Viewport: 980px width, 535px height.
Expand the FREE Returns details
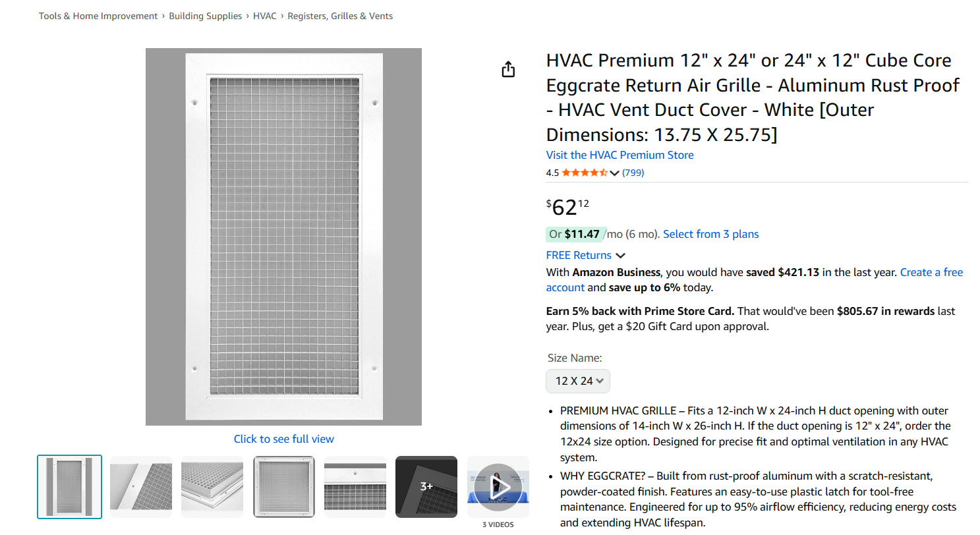pyautogui.click(x=585, y=255)
